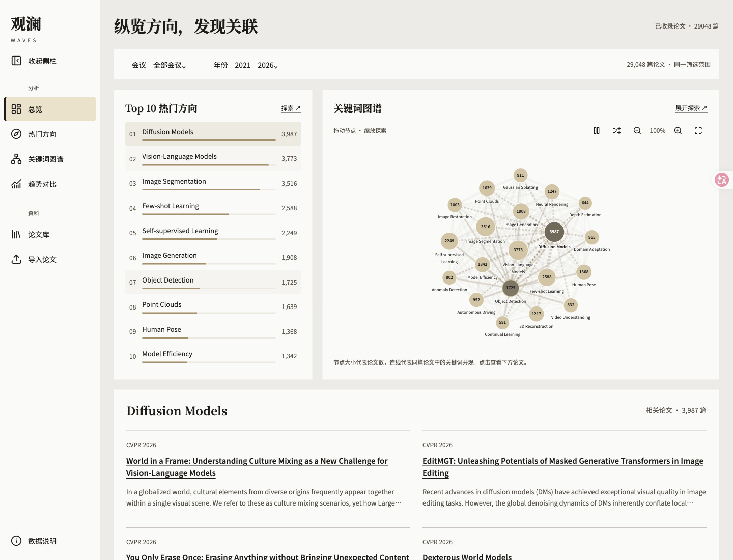Go to 趋势对比 trend comparison
Screen dimensions: 733x560
click(x=50, y=184)
